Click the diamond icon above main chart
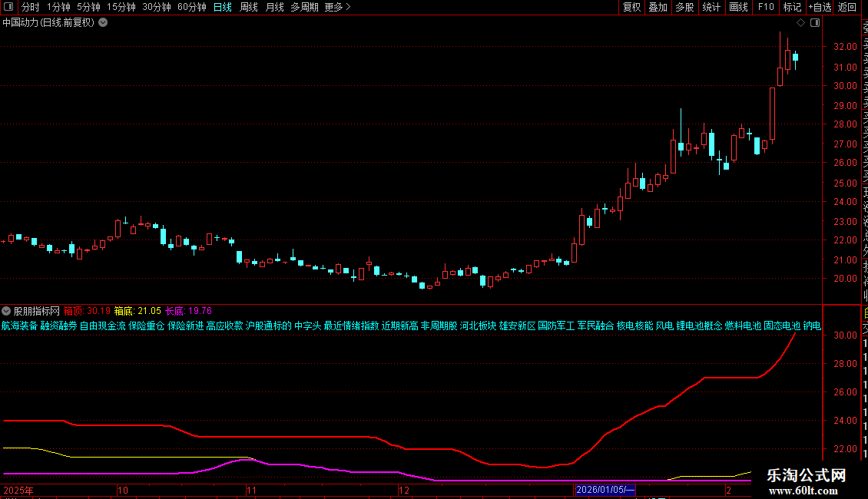 [x=800, y=23]
